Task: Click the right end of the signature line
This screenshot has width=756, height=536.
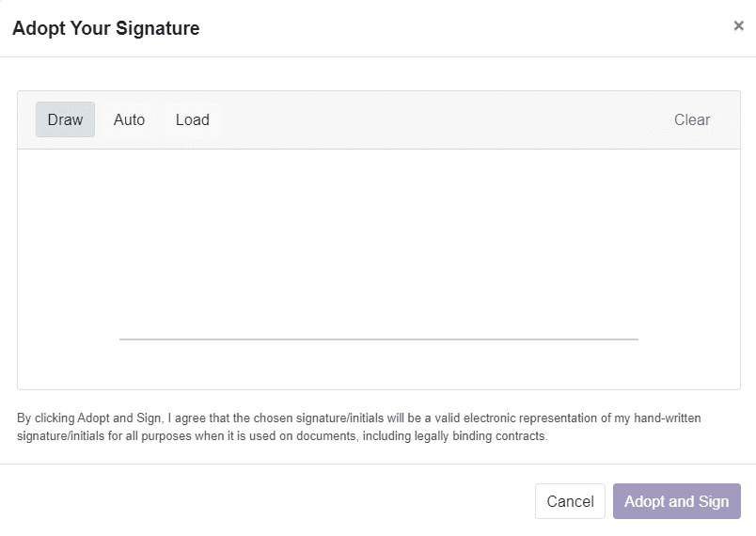Action: (636, 339)
